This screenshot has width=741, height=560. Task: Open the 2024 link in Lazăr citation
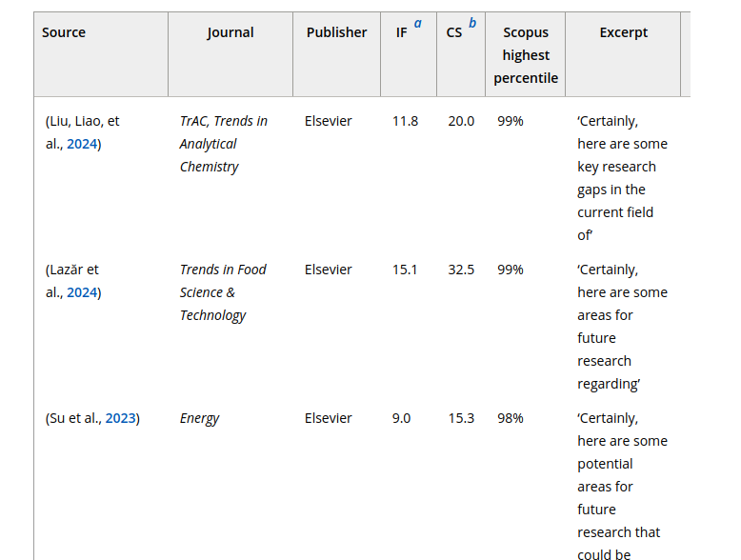tap(82, 292)
